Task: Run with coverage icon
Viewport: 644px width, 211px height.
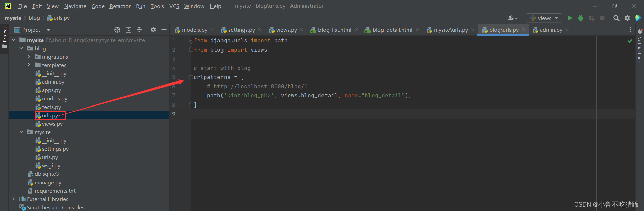Action: click(x=592, y=18)
